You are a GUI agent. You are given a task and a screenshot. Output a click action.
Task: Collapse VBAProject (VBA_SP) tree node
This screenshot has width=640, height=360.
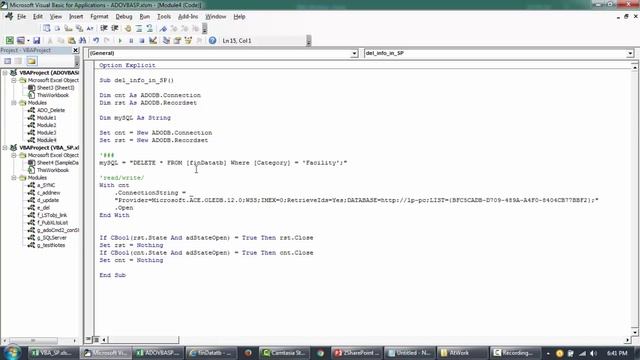coord(5,148)
